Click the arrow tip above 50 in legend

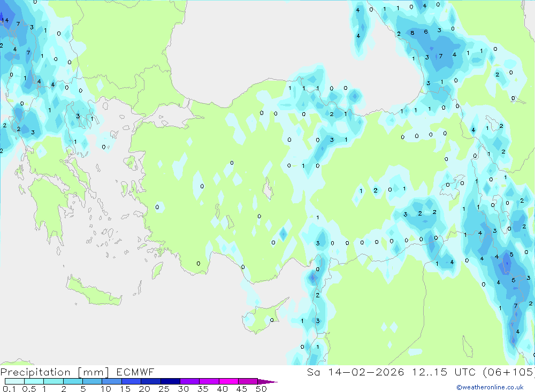click(x=267, y=382)
